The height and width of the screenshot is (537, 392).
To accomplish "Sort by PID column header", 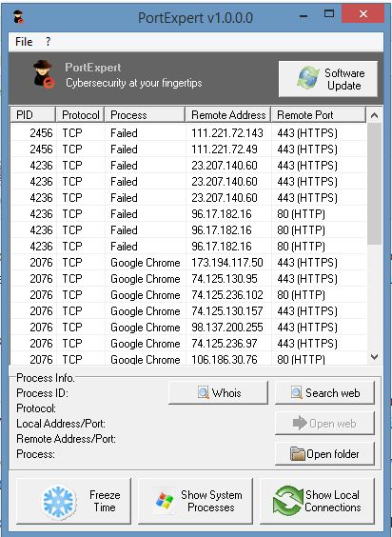I will click(33, 114).
